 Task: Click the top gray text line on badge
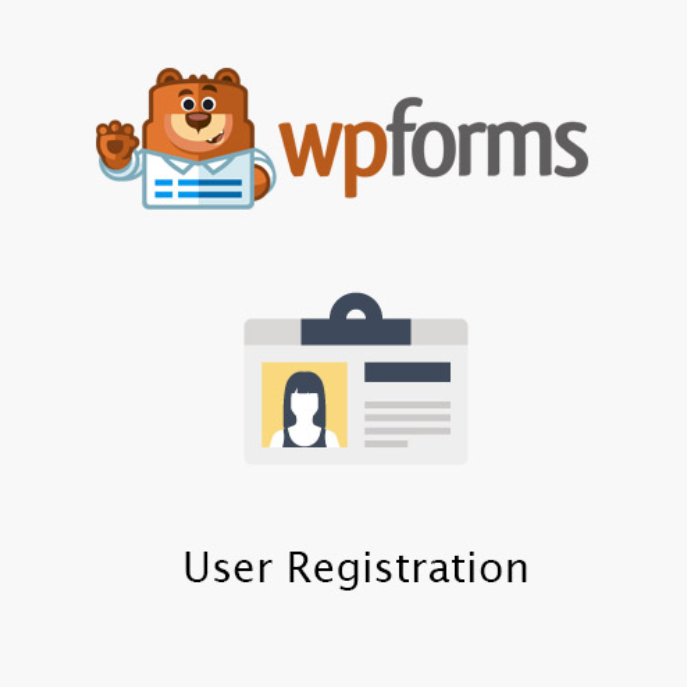coord(407,405)
